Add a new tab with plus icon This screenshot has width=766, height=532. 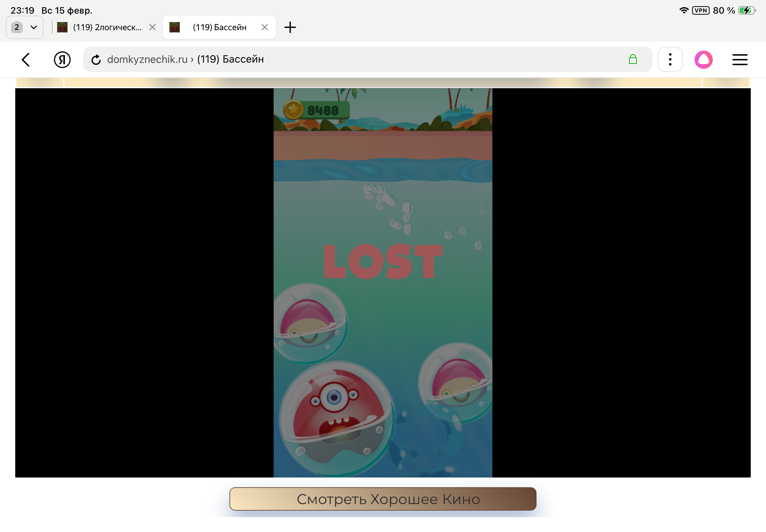[290, 27]
